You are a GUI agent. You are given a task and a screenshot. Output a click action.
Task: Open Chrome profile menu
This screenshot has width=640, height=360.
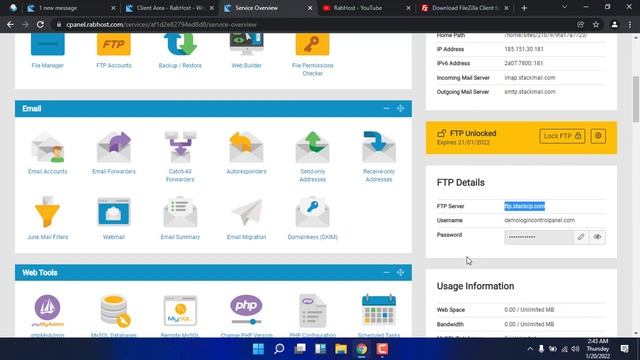pyautogui.click(x=614, y=24)
